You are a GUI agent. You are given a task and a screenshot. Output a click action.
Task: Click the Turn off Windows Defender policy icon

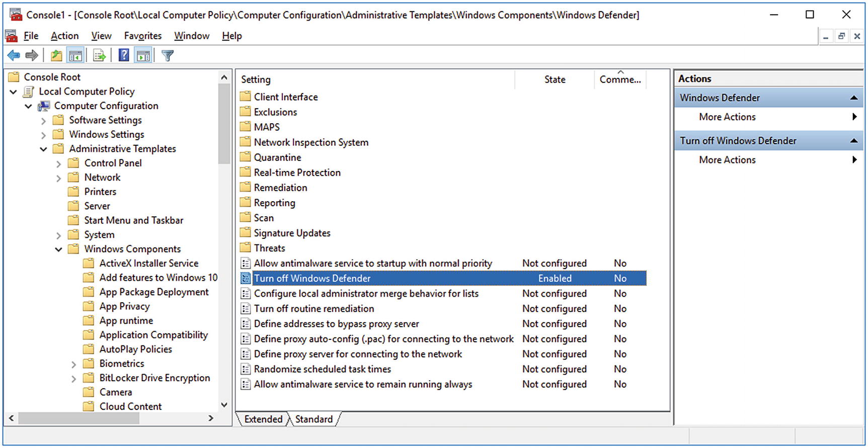pos(246,278)
